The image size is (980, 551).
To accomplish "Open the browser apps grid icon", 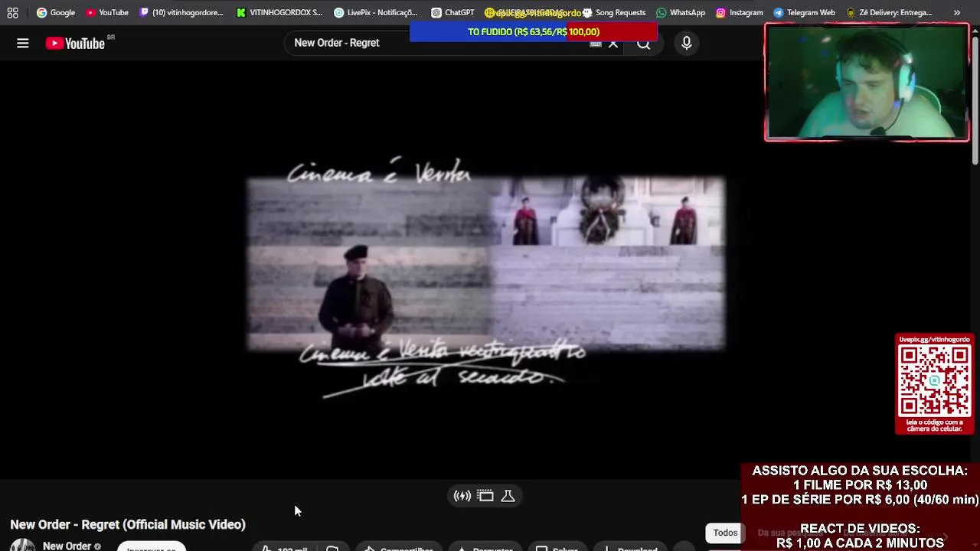I will (12, 12).
